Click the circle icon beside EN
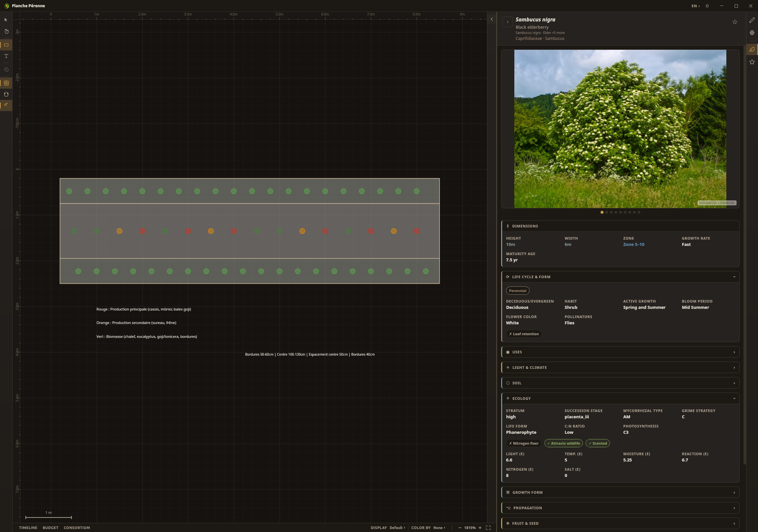Image resolution: width=758 pixels, height=532 pixels. click(x=707, y=6)
